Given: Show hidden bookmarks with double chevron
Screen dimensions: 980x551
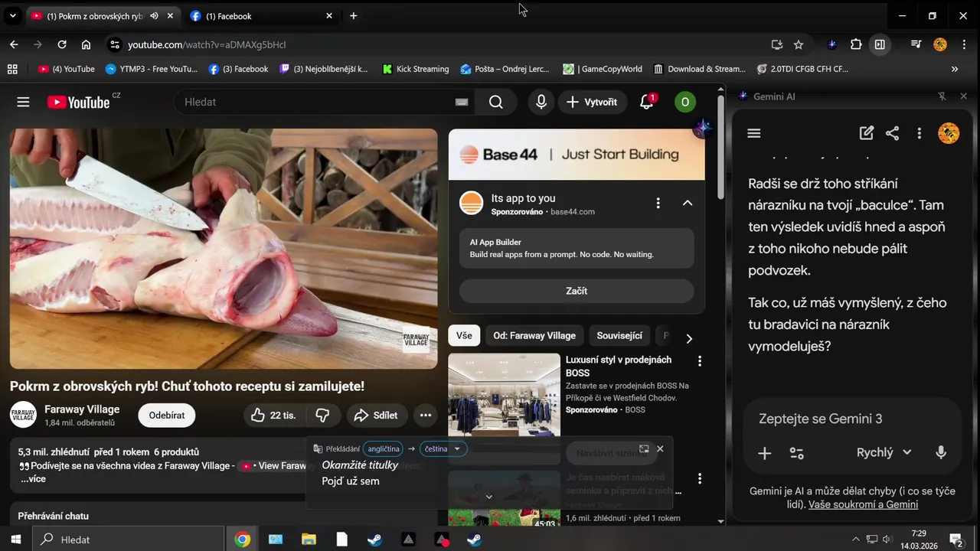Looking at the screenshot, I should [955, 69].
